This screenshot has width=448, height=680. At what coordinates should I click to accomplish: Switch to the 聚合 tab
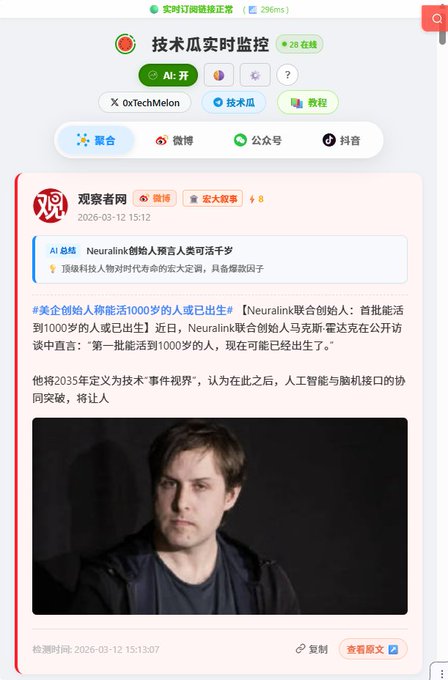click(96, 140)
